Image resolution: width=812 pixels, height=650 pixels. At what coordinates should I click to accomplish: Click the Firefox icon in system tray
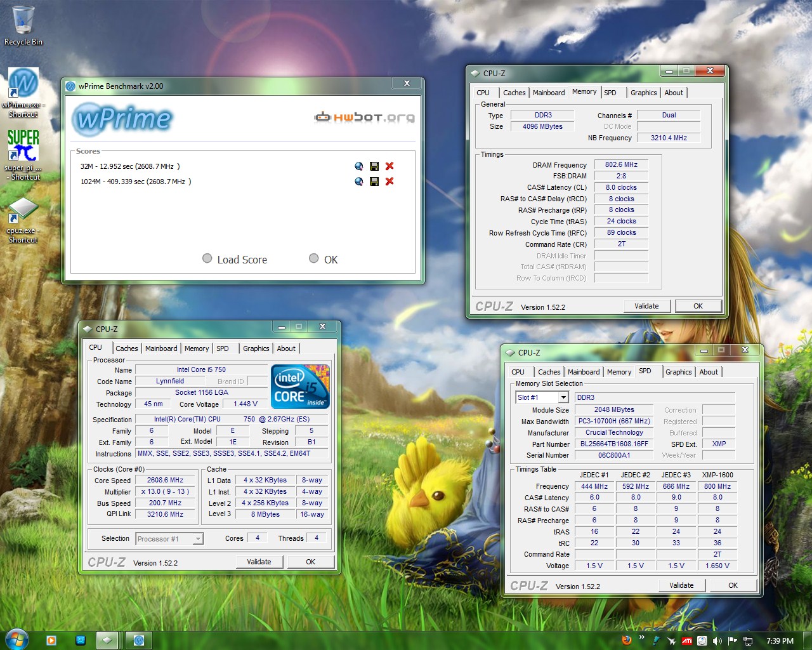[x=627, y=640]
